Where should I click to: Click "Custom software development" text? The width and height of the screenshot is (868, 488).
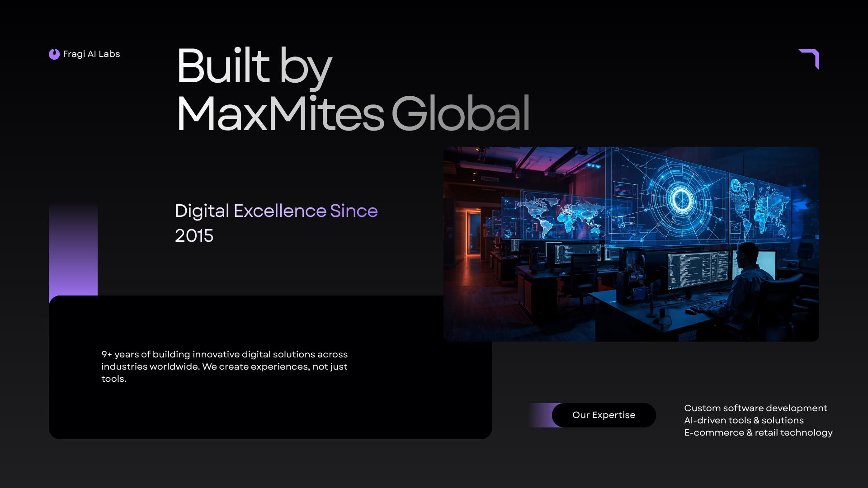pos(755,408)
